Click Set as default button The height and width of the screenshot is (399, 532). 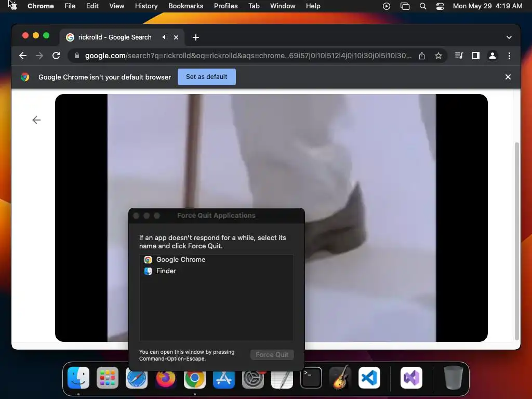click(206, 77)
